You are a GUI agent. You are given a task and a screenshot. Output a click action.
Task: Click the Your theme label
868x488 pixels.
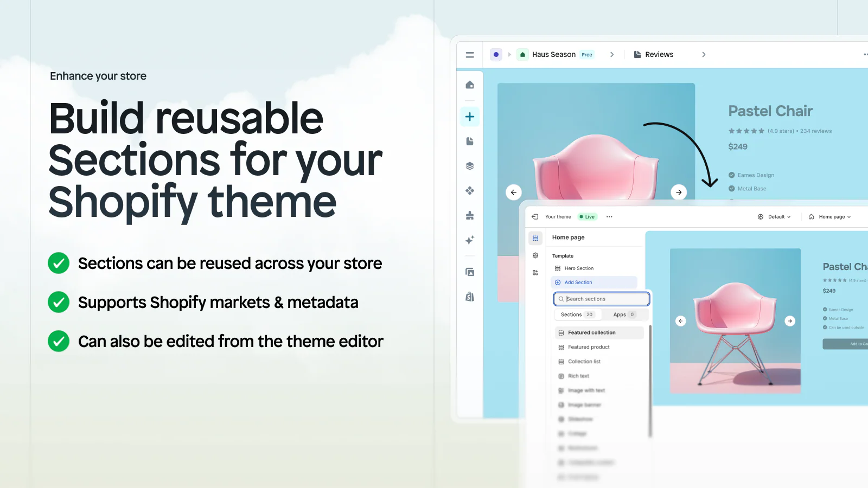coord(558,217)
